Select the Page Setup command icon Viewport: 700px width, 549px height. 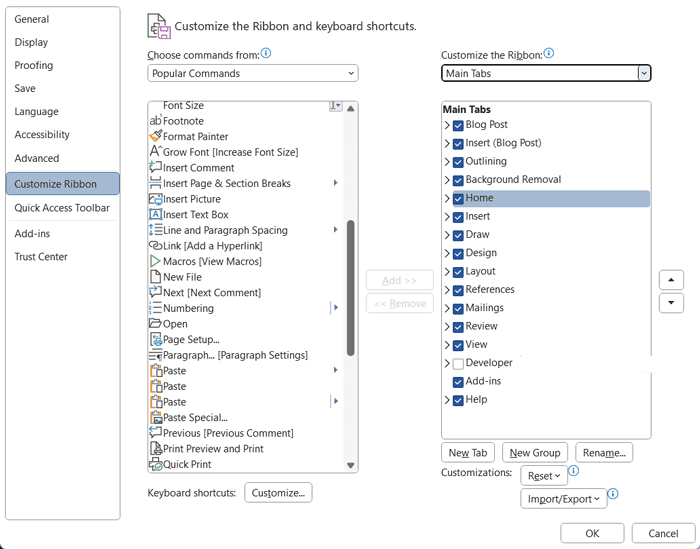(x=155, y=340)
